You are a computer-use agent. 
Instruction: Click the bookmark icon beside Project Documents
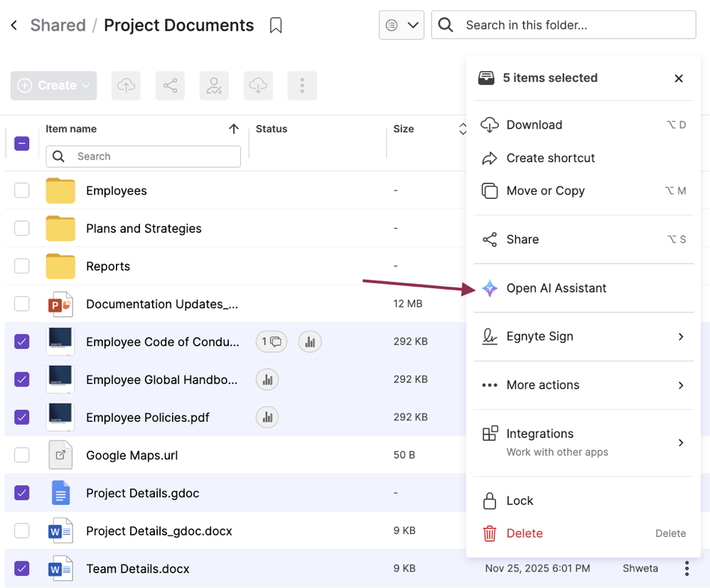tap(276, 26)
